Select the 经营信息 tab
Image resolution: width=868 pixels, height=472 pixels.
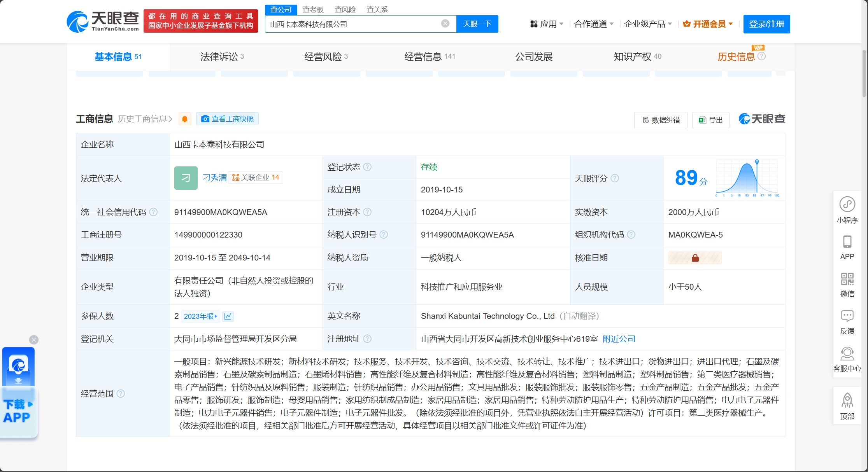click(430, 57)
